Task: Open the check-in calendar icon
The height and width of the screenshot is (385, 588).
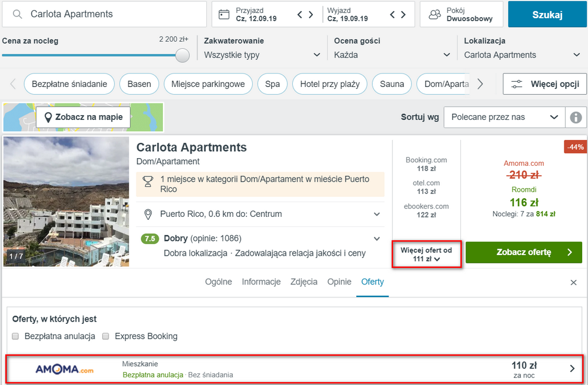Action: pyautogui.click(x=224, y=15)
